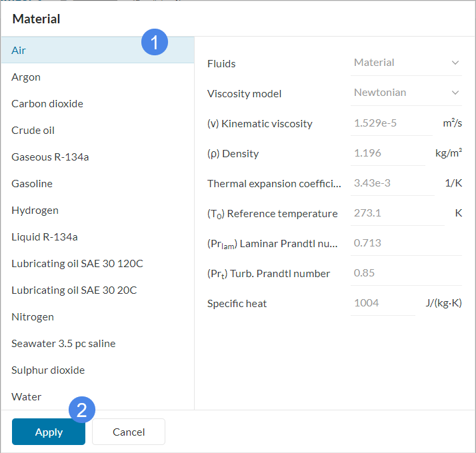
Task: Click the Specific heat field
Action: pos(383,303)
